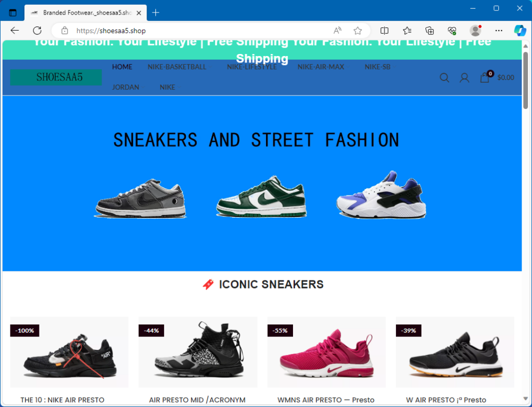Select the NIKE-BASKETBALL navigation menu
This screenshot has width=532, height=407.
pos(177,67)
